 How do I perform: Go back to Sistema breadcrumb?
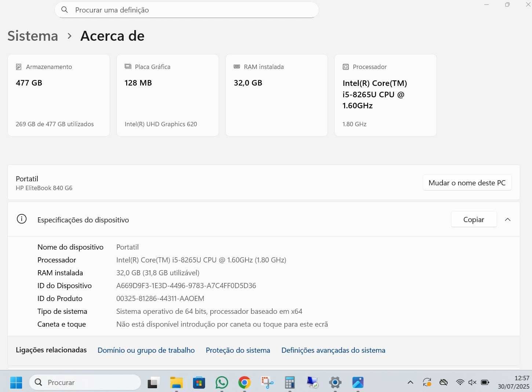click(x=33, y=36)
